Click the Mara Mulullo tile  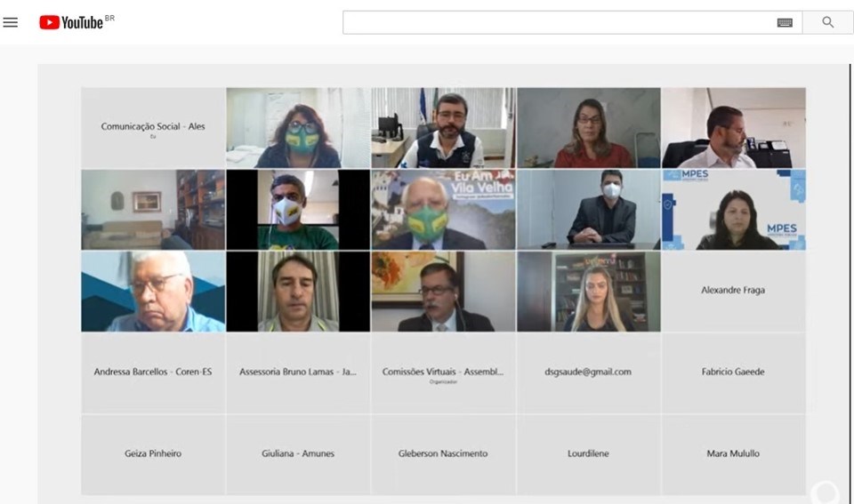point(733,454)
